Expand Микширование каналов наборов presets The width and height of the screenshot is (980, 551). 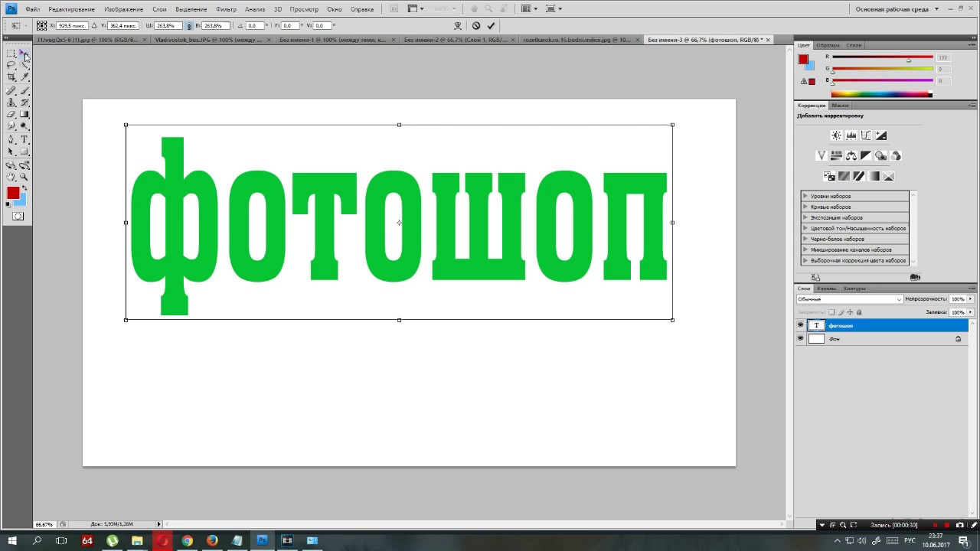805,249
